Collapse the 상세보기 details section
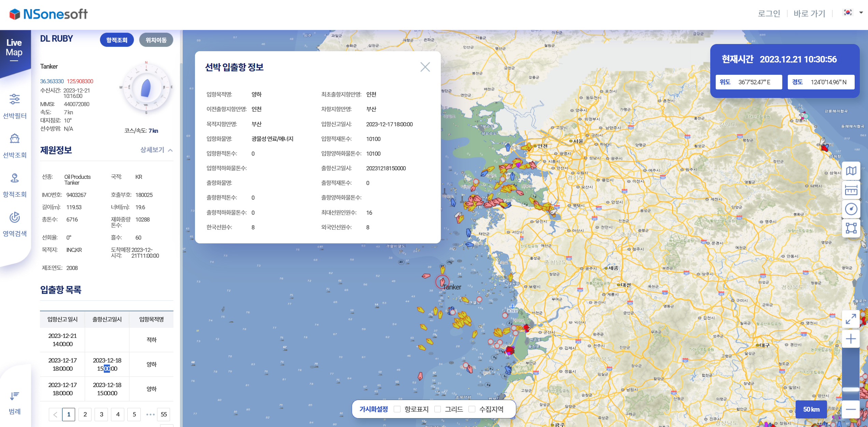The width and height of the screenshot is (868, 427). pos(157,150)
